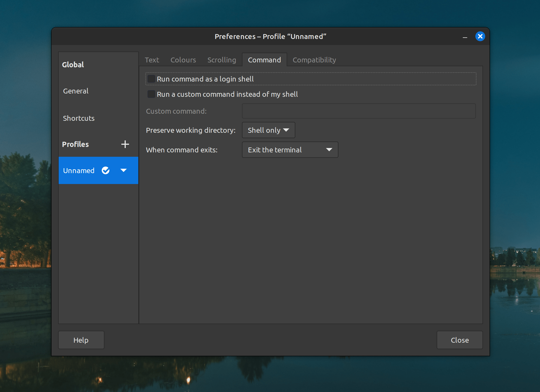
Task: Open General settings in the sidebar
Action: 76,91
